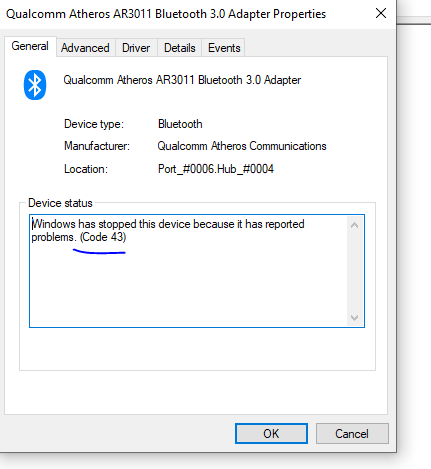Screen dimensions: 431x469
Task: Switch to the Details tab
Action: pos(180,48)
